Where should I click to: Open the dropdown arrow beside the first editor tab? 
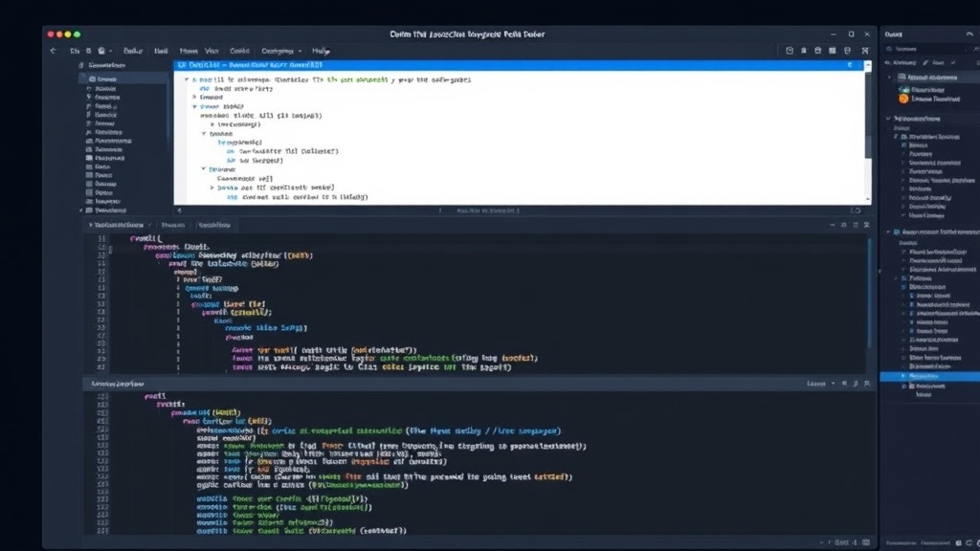[x=150, y=225]
